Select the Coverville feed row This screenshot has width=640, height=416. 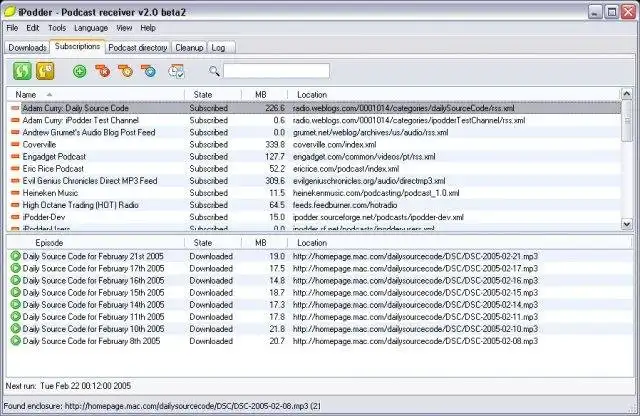coord(313,144)
